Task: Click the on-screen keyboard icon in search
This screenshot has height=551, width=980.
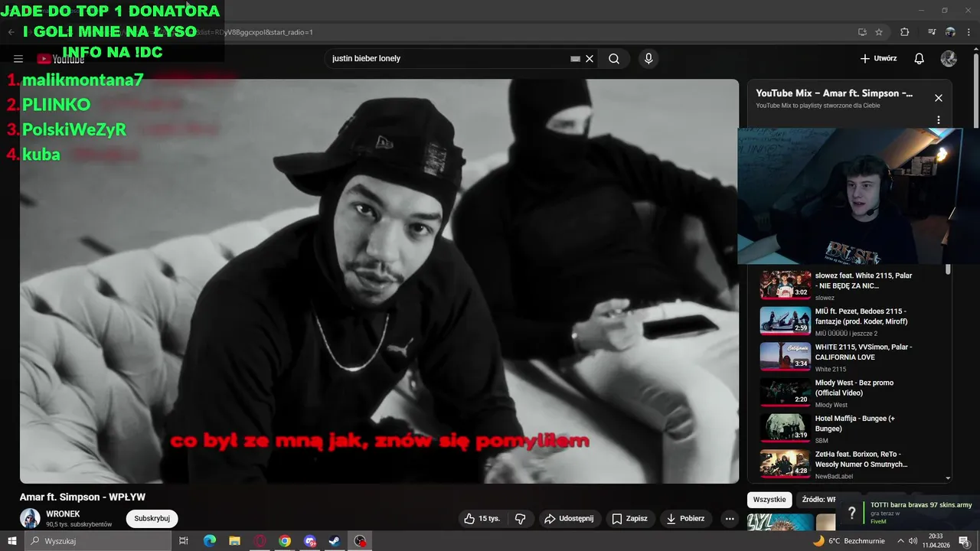Action: (575, 59)
